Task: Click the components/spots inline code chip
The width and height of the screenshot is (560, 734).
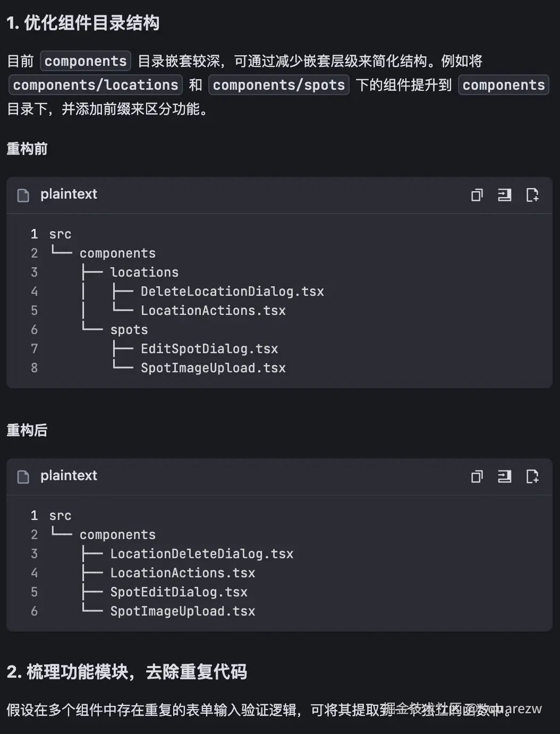Action: [279, 85]
